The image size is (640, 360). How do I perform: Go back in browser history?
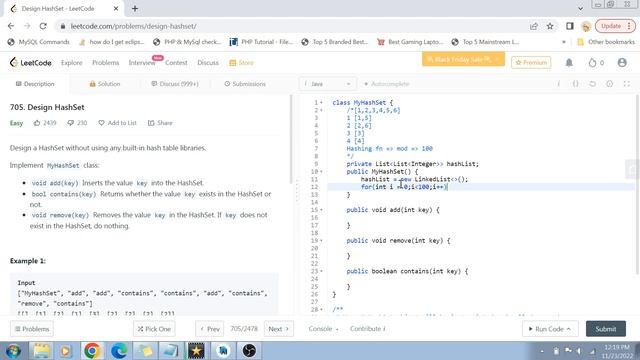coord(11,26)
